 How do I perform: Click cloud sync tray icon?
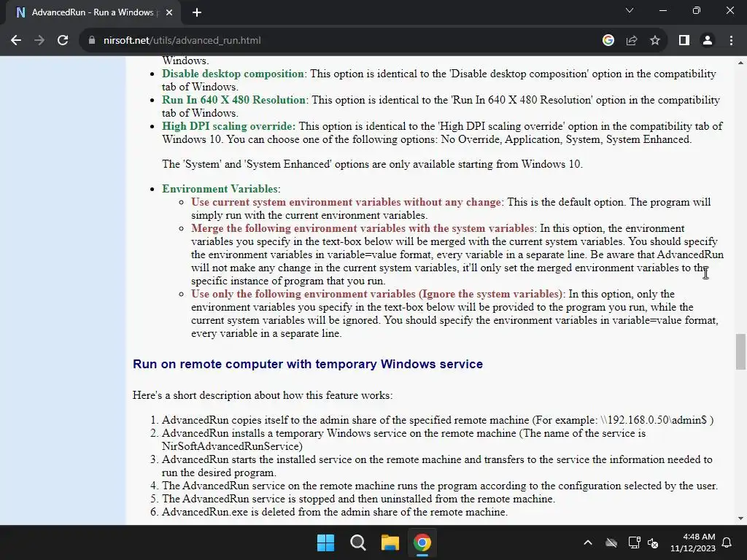point(611,542)
